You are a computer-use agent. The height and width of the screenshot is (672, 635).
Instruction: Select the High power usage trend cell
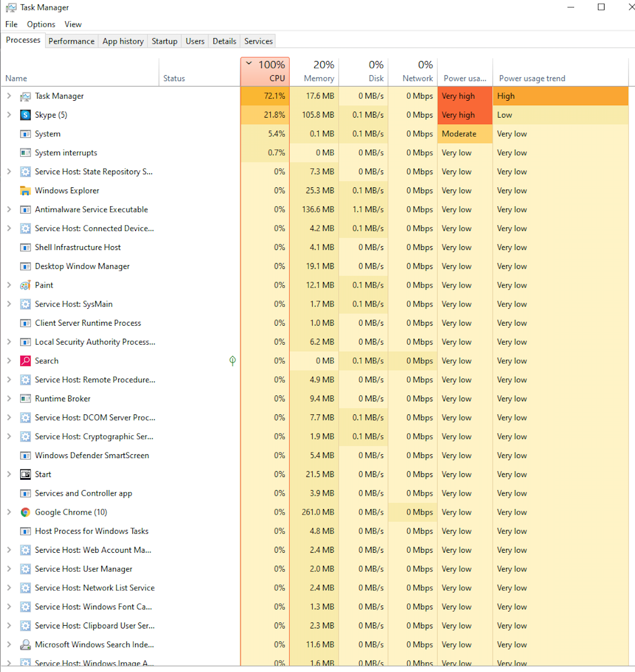coord(560,96)
